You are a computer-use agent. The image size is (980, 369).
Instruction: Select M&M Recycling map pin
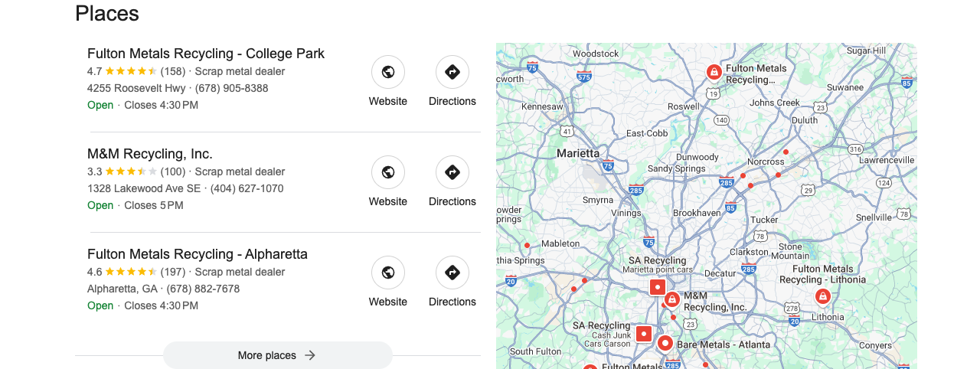[x=671, y=299]
